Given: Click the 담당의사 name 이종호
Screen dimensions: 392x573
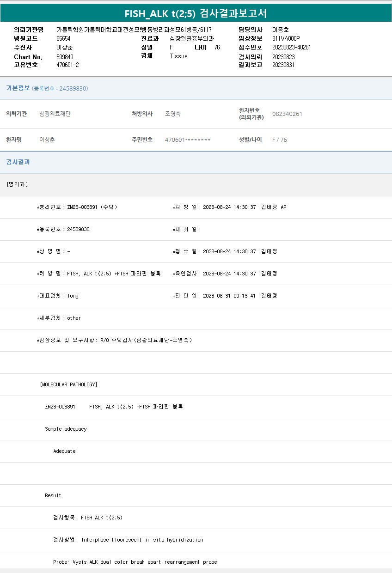Looking at the screenshot, I should 280,30.
